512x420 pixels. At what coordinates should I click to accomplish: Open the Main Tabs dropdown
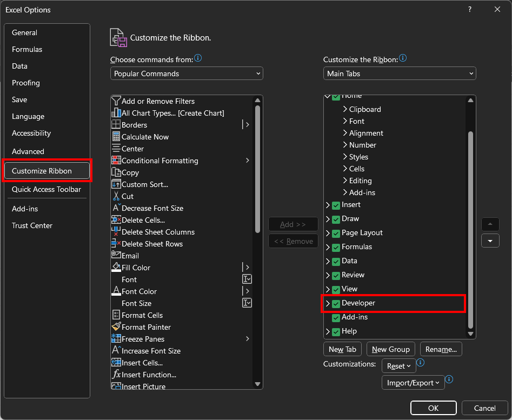400,74
